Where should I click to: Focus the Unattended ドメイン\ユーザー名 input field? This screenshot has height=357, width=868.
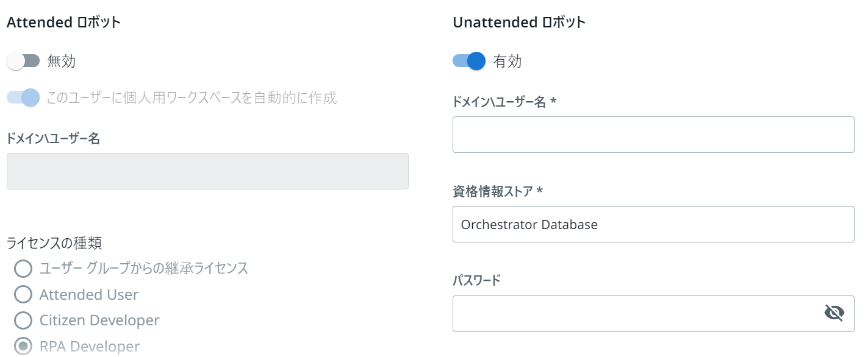tap(653, 135)
